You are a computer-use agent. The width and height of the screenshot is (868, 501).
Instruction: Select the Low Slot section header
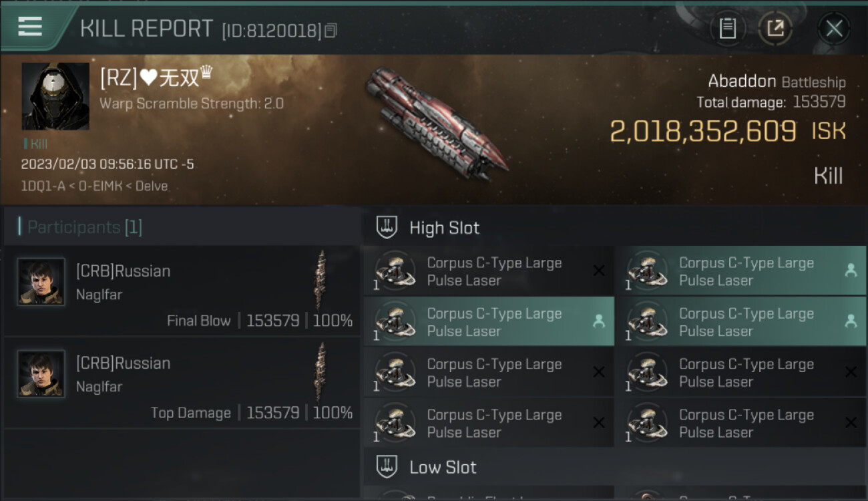click(443, 467)
